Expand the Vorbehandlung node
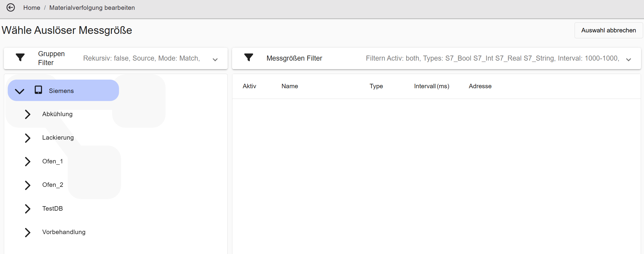The width and height of the screenshot is (644, 254). pyautogui.click(x=28, y=232)
